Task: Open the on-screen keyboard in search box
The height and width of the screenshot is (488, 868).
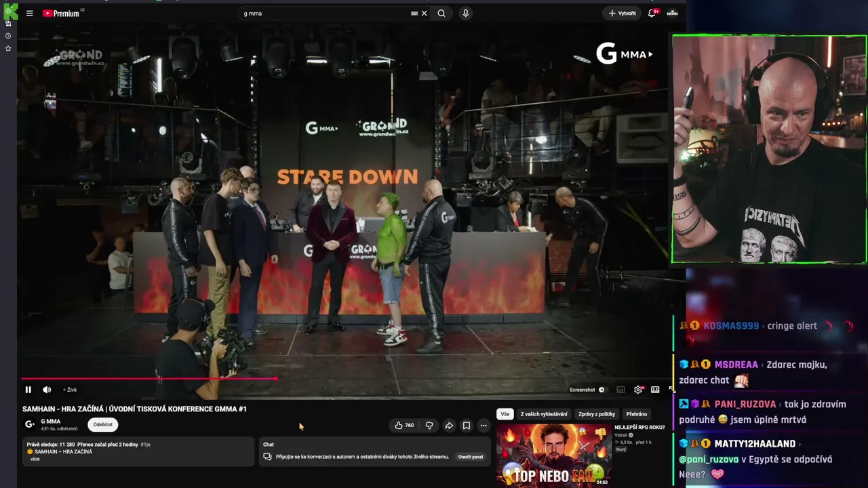Action: (x=414, y=13)
